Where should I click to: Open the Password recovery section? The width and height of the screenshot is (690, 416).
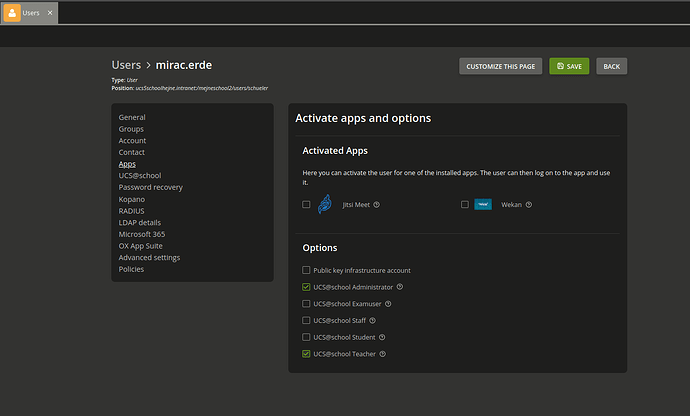(150, 187)
